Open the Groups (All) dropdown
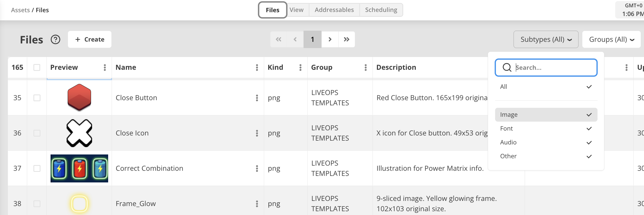Image resolution: width=644 pixels, height=215 pixels. coord(611,40)
